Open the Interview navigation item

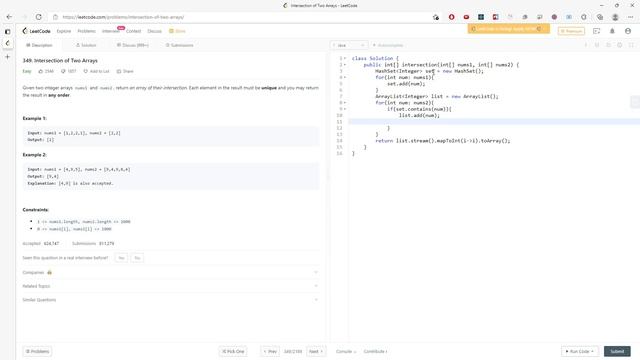coord(110,31)
